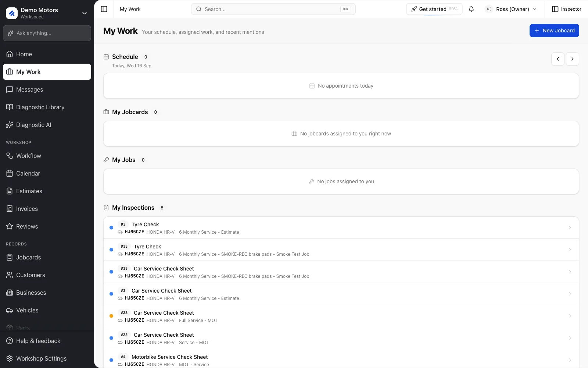Image resolution: width=588 pixels, height=368 pixels.
Task: Open the Invoices page
Action: coord(47,209)
